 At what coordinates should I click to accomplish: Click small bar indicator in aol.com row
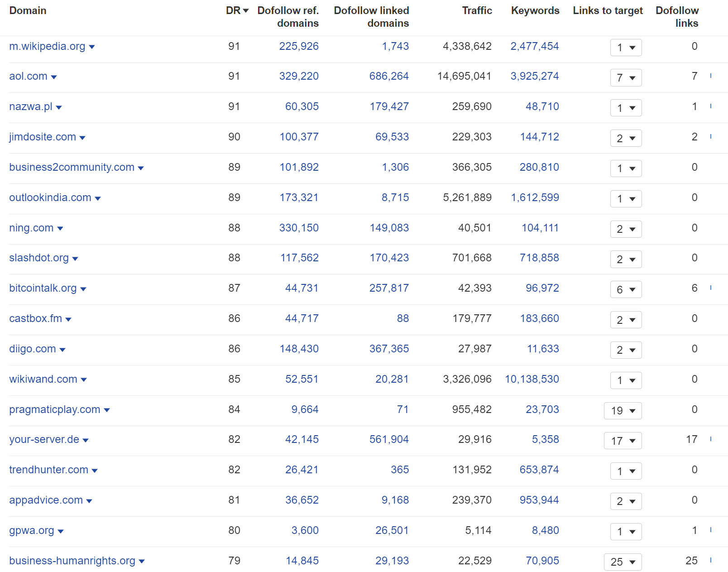(711, 76)
